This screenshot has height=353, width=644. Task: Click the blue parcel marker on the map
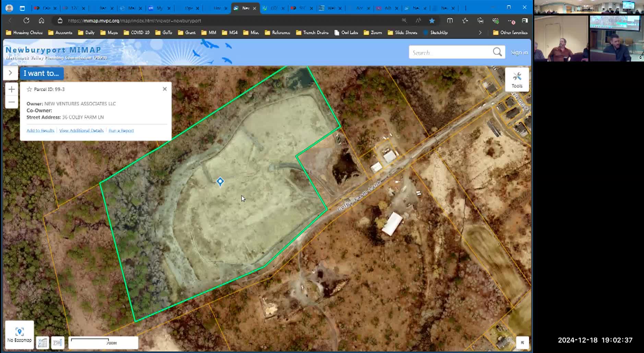[x=220, y=182]
